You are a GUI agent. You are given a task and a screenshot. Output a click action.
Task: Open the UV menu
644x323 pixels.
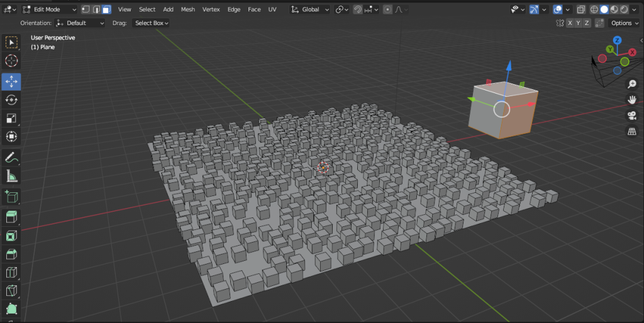[272, 9]
